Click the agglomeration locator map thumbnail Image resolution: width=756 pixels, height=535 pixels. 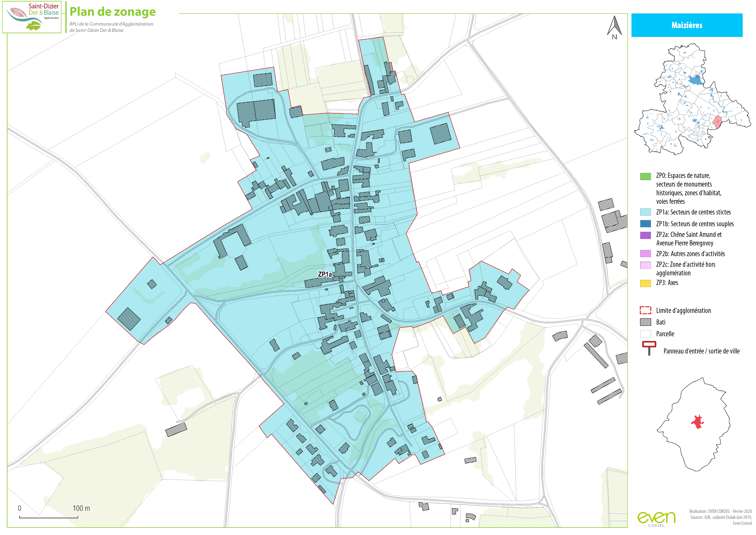692,99
